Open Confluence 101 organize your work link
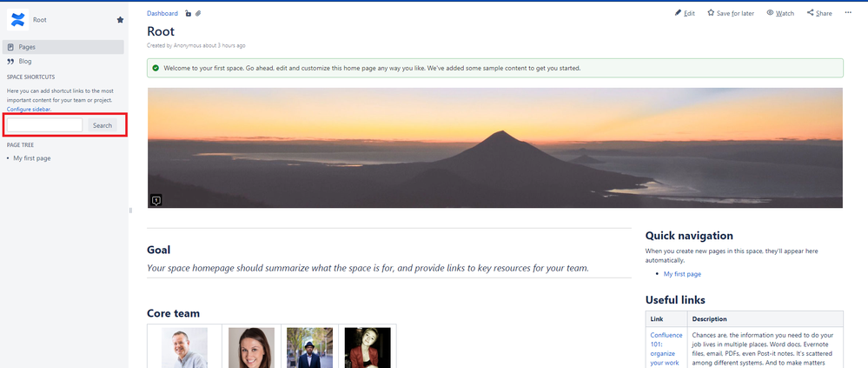 (x=666, y=349)
